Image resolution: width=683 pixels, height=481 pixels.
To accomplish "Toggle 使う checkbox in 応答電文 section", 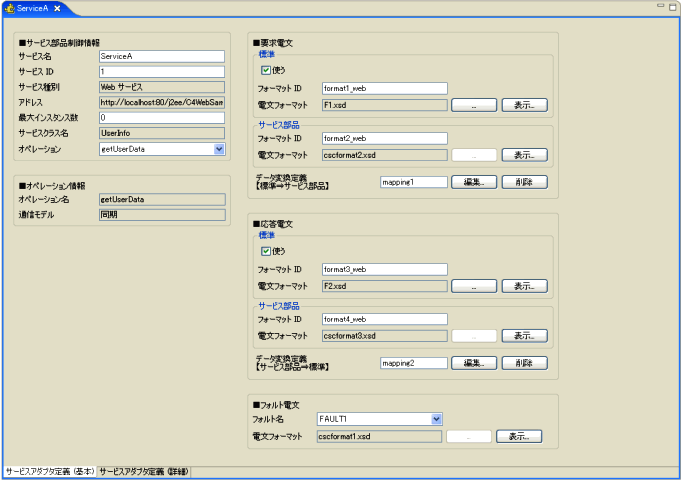I will tap(266, 252).
